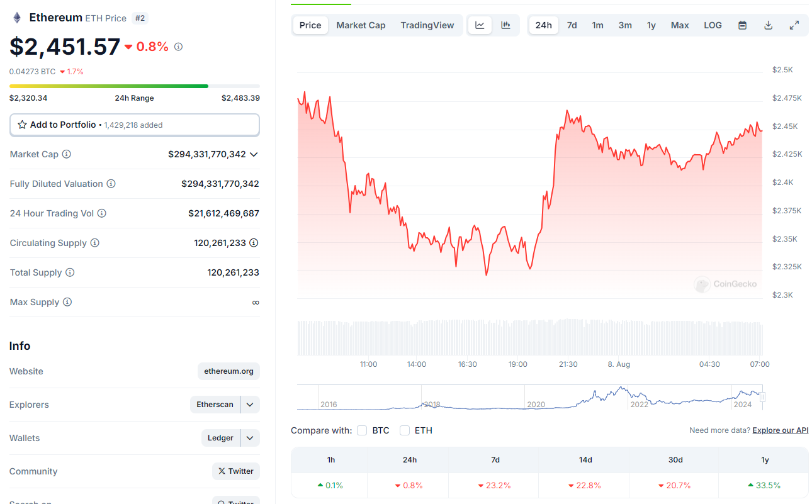Click the #2 rank badge
The width and height of the screenshot is (812, 504).
tap(140, 18)
